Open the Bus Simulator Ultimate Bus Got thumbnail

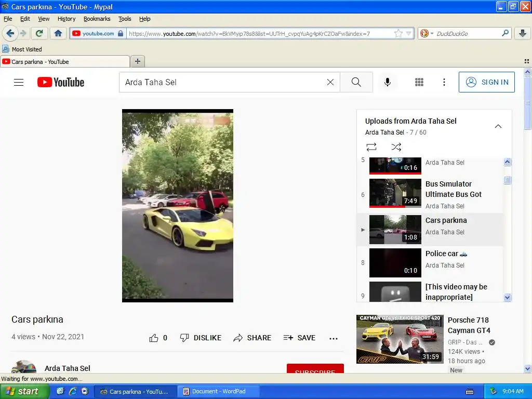(395, 193)
